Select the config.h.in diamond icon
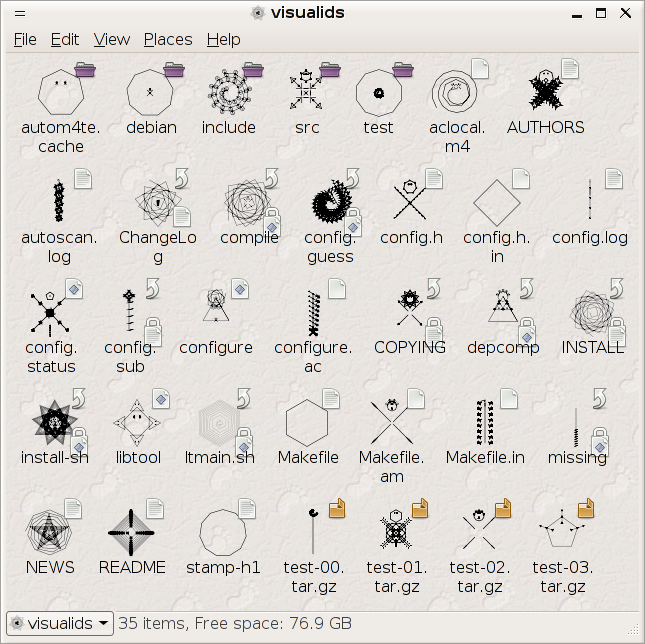 pos(497,203)
